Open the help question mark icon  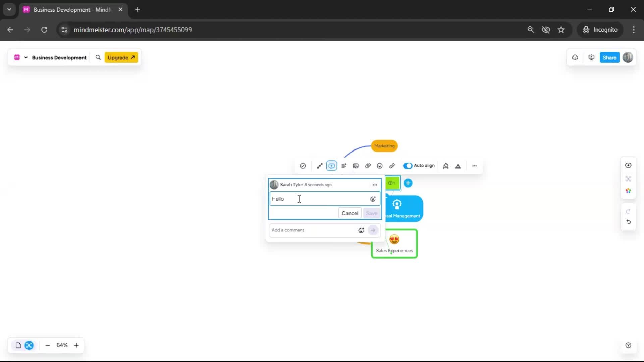click(628, 345)
